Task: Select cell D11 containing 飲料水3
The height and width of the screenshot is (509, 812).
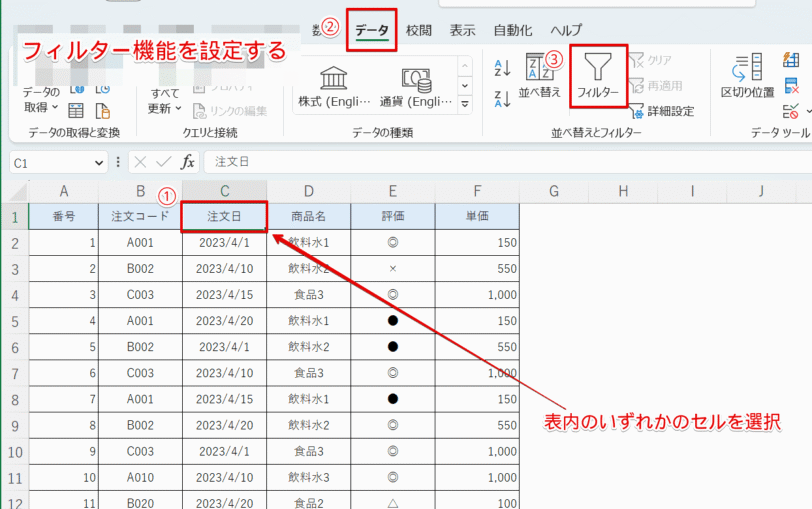Action: [309, 477]
